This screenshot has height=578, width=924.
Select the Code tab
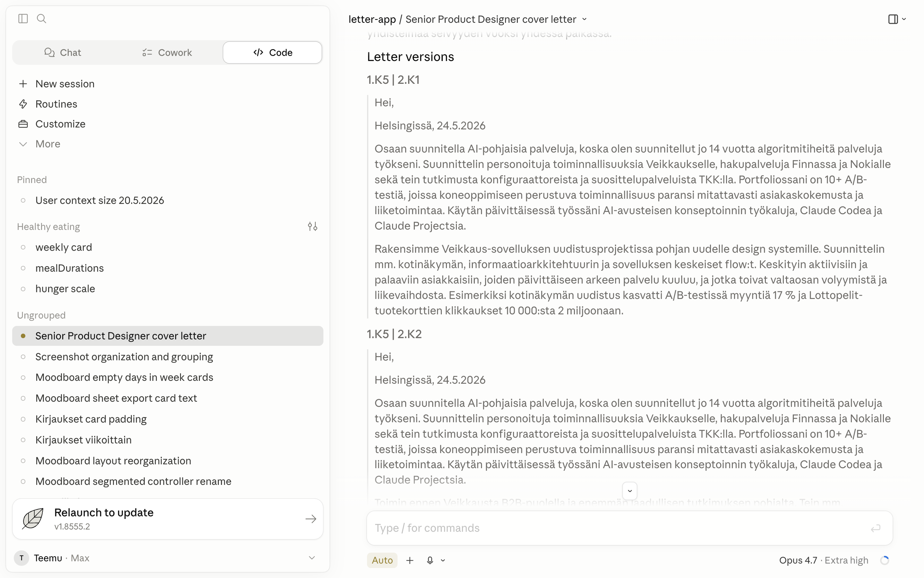(273, 52)
